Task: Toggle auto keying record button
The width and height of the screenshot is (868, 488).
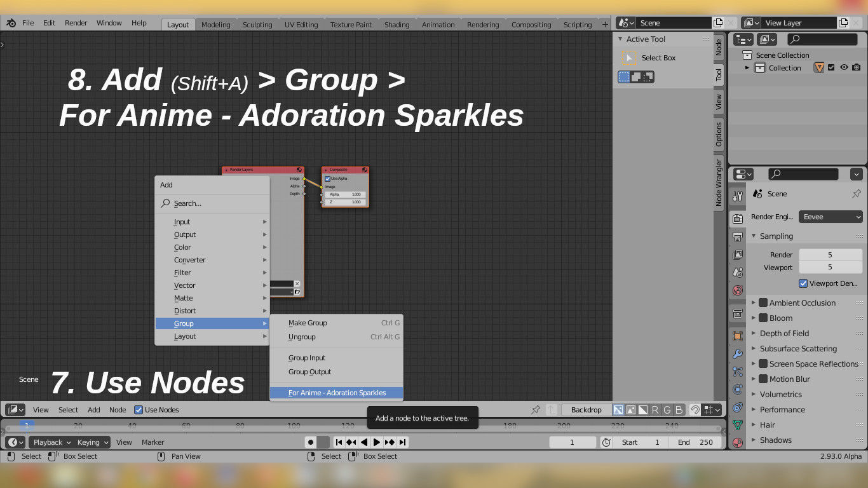Action: pos(311,442)
